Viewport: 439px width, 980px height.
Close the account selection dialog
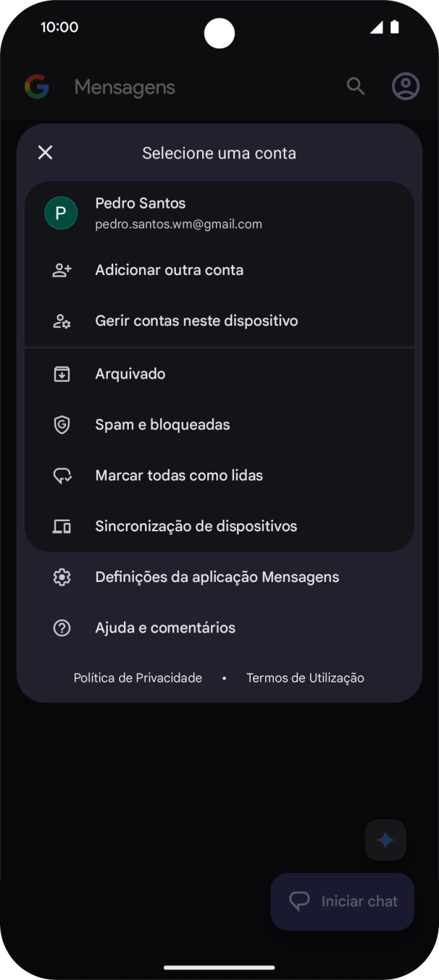[45, 153]
